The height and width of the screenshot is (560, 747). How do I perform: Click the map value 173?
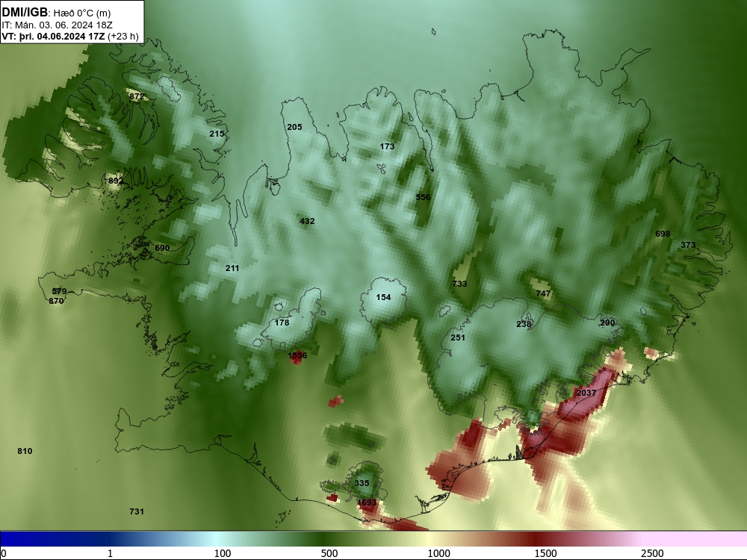pos(387,146)
